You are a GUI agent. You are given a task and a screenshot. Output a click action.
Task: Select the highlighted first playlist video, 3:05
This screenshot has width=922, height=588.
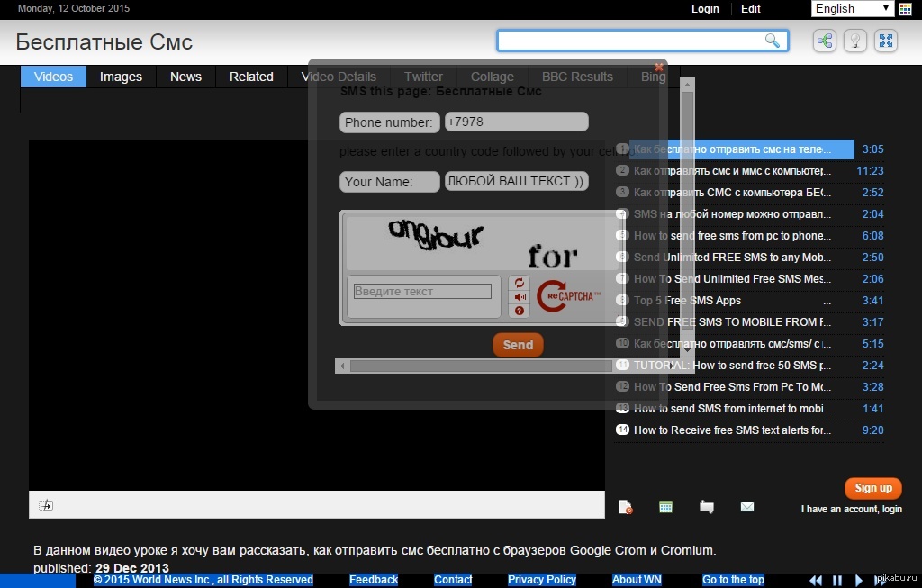coord(741,149)
